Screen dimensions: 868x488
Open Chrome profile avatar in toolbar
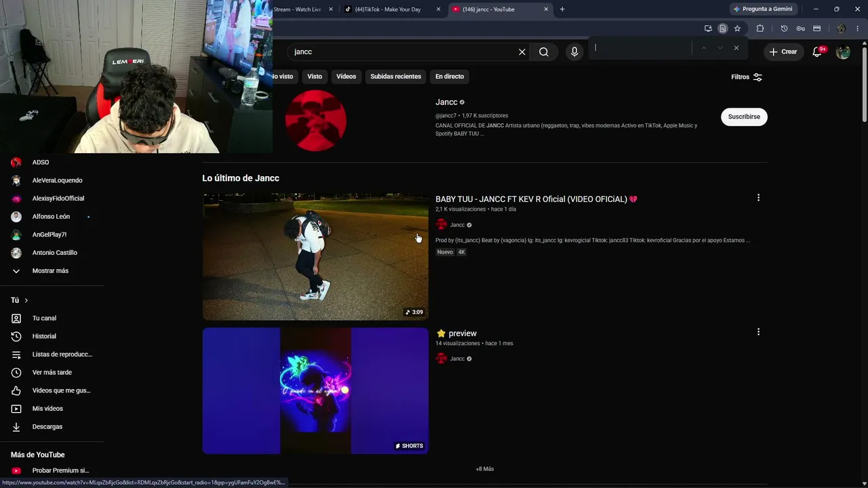841,28
